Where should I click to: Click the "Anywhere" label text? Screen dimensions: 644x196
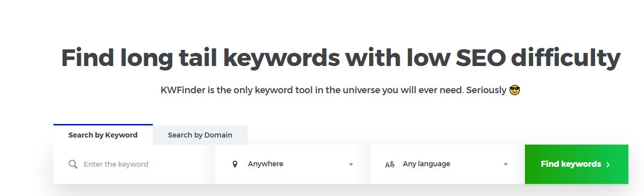point(265,164)
